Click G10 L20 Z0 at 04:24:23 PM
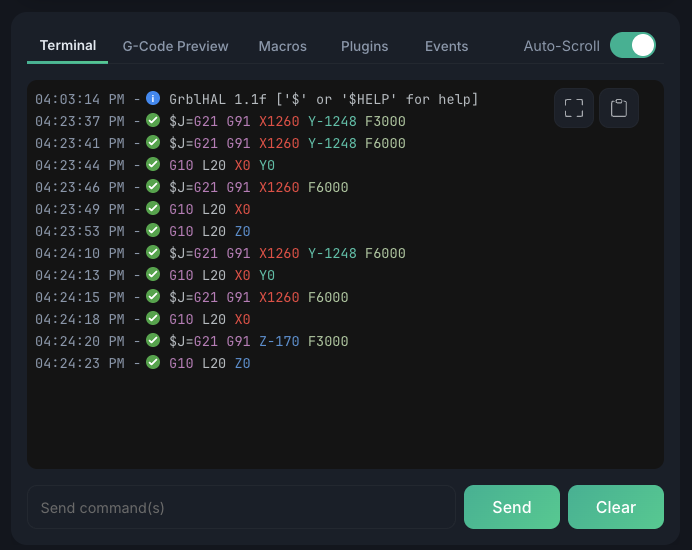This screenshot has width=692, height=550. coord(210,363)
